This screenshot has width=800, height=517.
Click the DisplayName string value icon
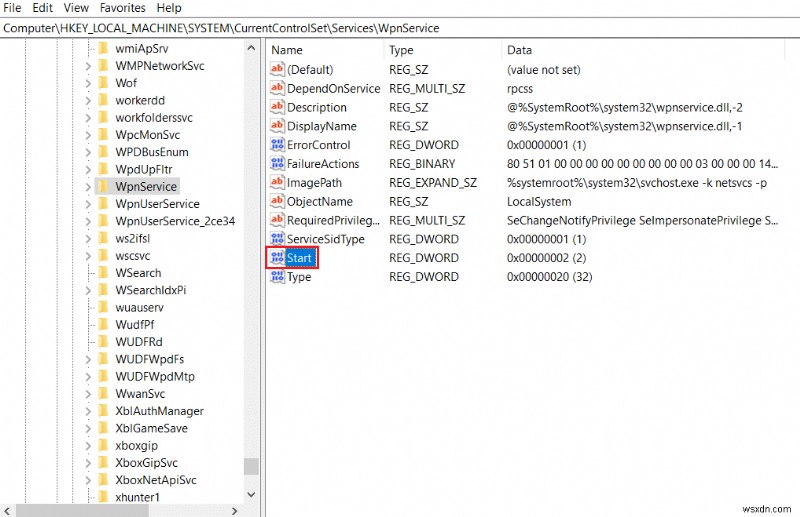[277, 126]
